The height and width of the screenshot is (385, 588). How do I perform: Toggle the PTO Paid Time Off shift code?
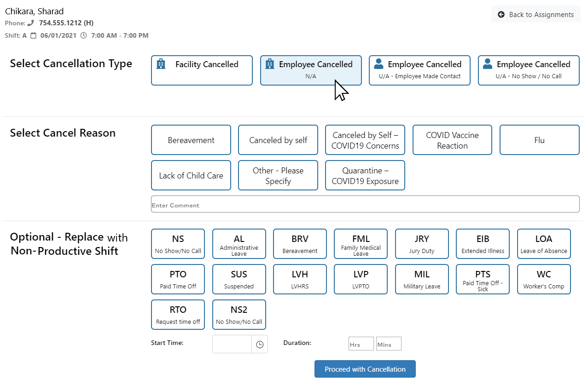pos(178,279)
